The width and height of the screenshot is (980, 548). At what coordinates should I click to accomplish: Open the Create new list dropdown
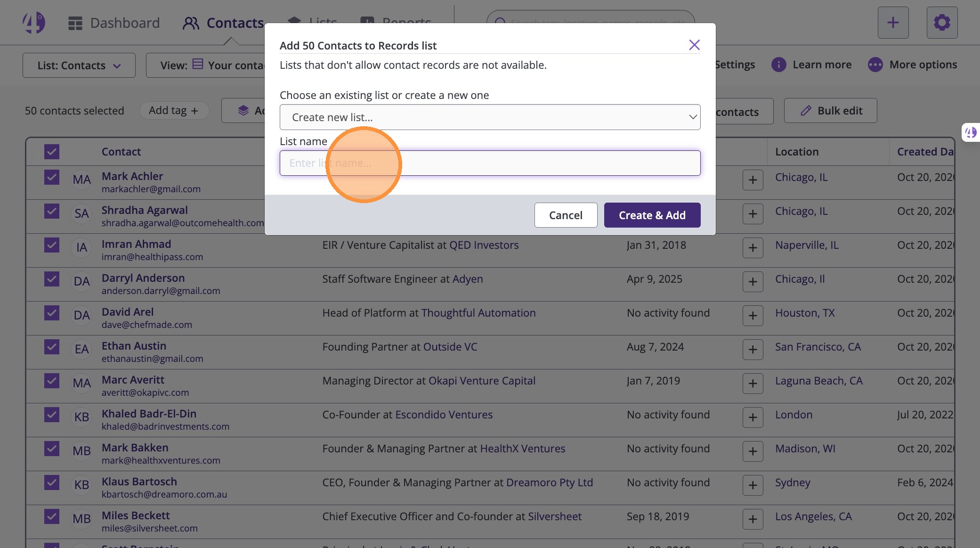(490, 117)
